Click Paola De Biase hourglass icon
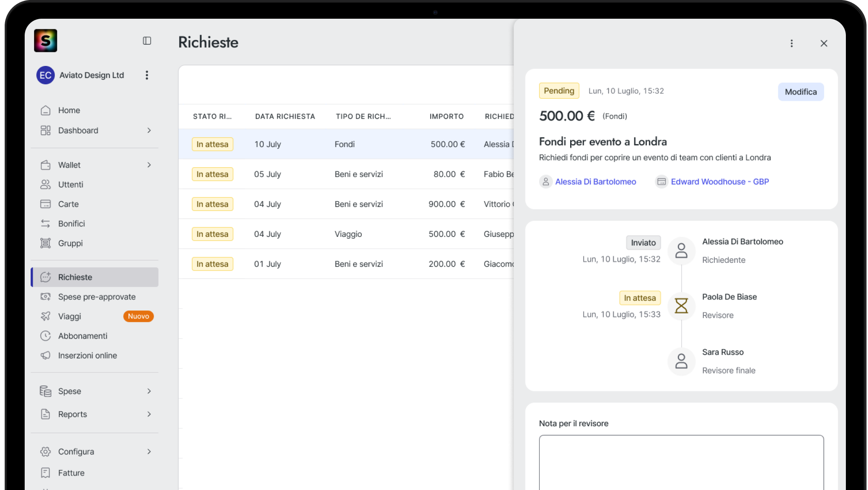The image size is (868, 490). coord(681,306)
